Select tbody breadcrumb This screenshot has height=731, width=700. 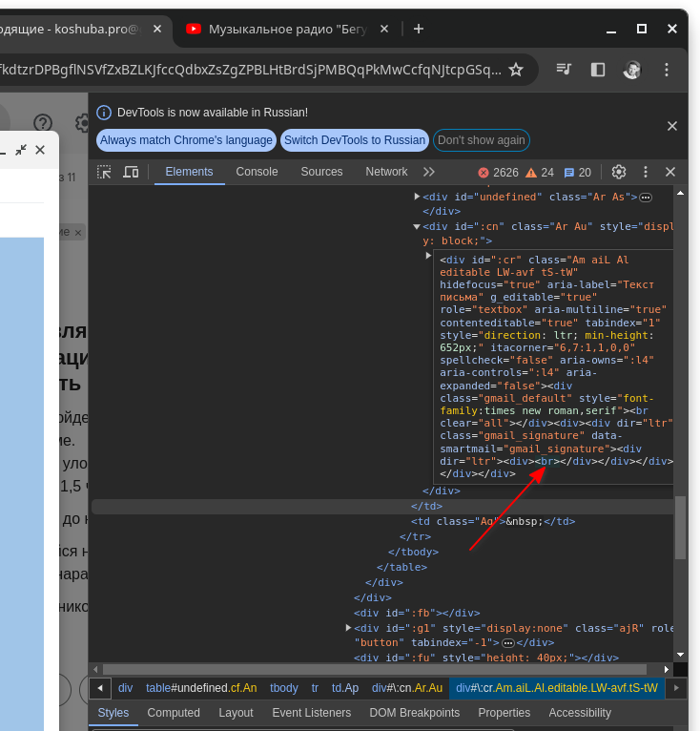[284, 688]
